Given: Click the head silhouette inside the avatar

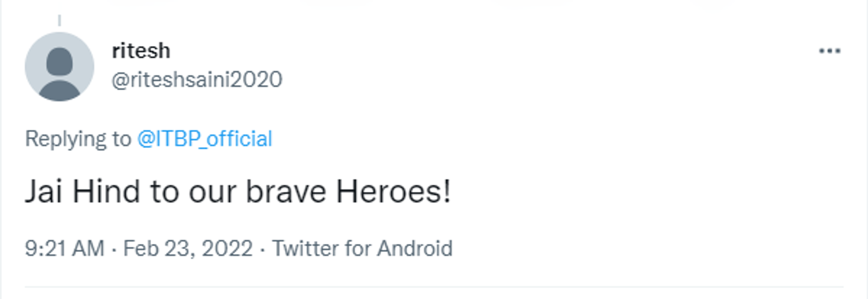Looking at the screenshot, I should click(59, 61).
